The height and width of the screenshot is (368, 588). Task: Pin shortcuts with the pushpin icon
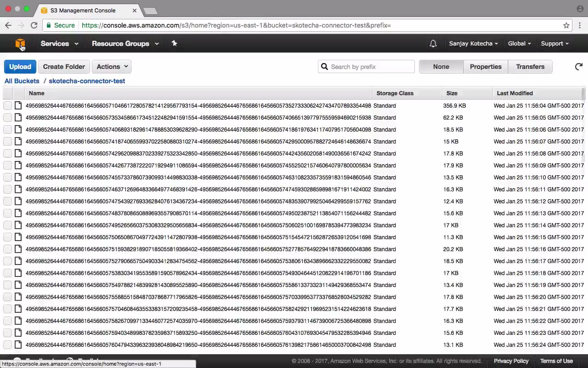tap(174, 43)
